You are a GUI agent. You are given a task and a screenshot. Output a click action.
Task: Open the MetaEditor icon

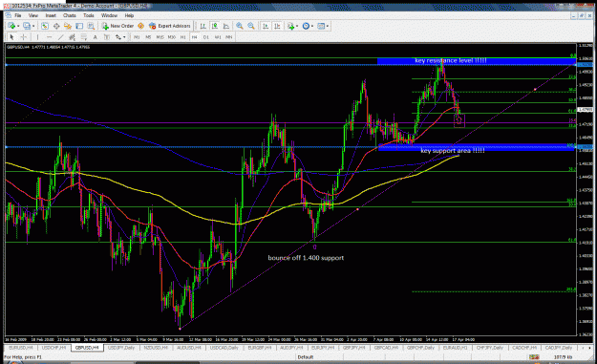pos(140,26)
